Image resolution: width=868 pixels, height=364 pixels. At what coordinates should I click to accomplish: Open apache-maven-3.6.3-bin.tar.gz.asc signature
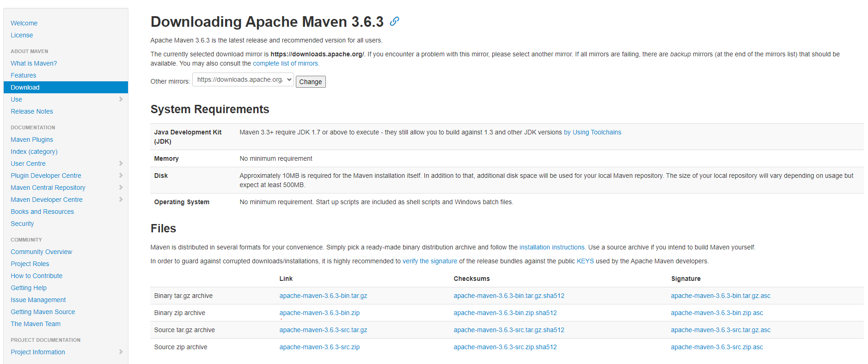[x=721, y=296]
